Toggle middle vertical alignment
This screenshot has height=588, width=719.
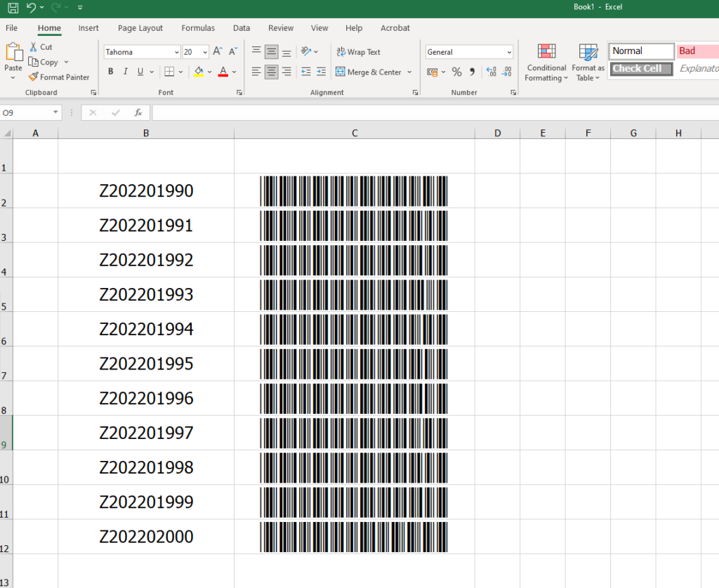271,51
